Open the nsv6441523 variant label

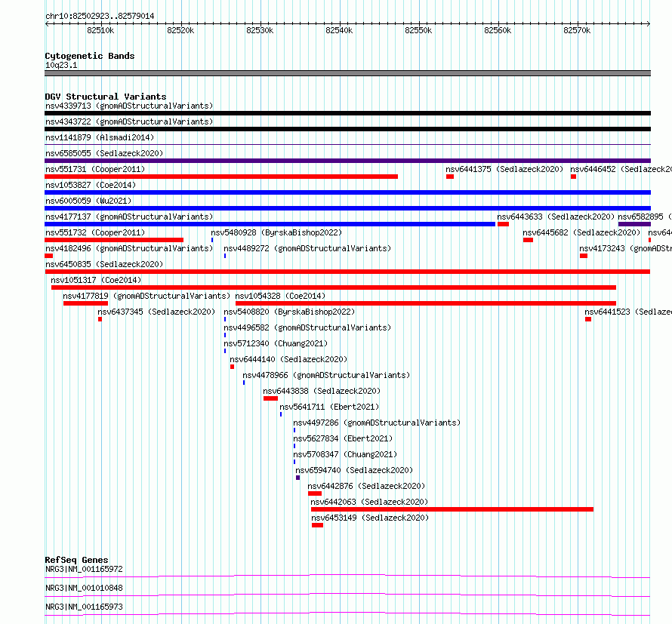(x=628, y=312)
